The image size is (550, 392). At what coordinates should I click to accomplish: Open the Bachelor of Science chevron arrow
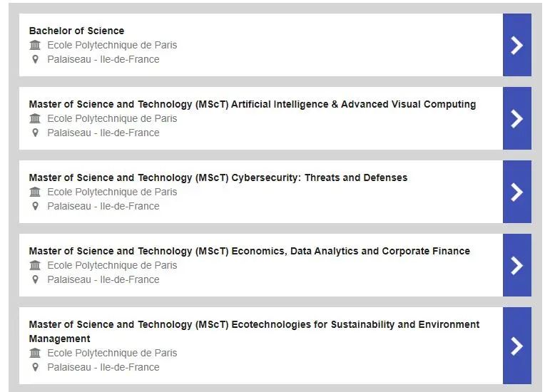tap(517, 45)
